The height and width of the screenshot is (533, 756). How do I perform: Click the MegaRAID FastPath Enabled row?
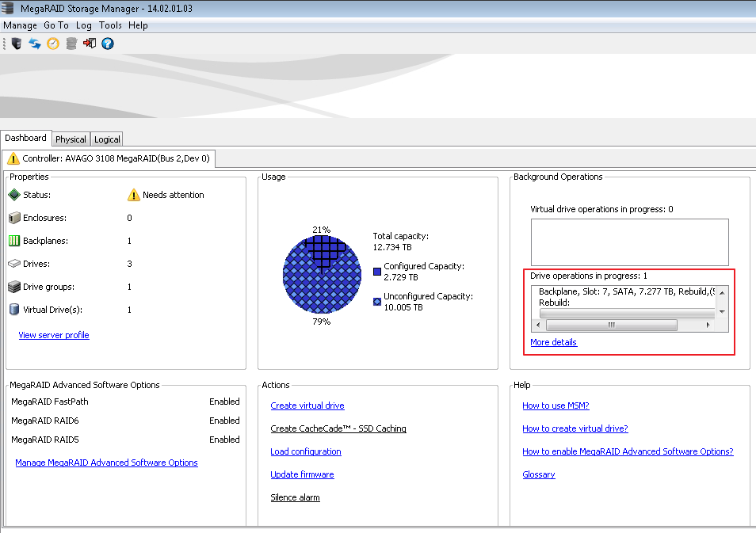pyautogui.click(x=125, y=402)
